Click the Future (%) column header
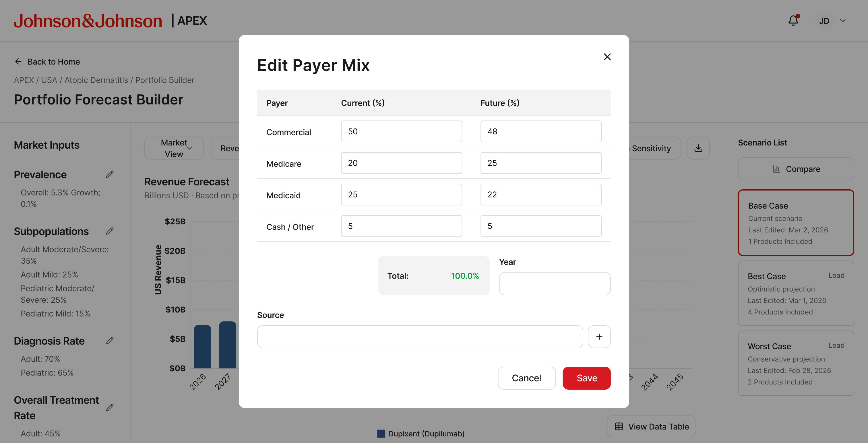 click(x=500, y=103)
